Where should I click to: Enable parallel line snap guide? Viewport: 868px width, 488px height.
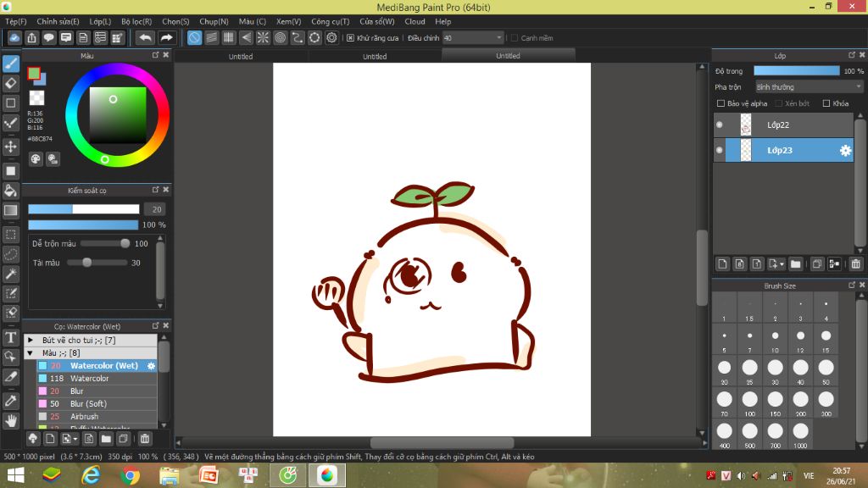(x=211, y=37)
